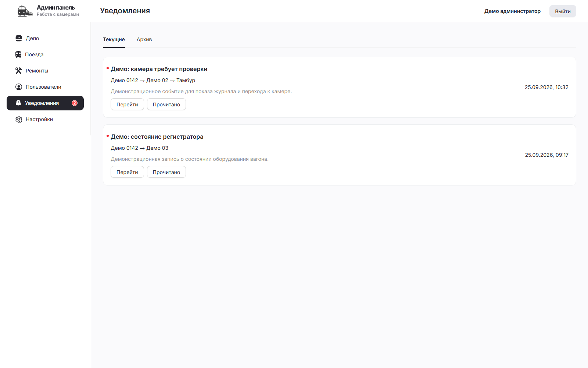This screenshot has height=368, width=588.
Task: Click the Ремонты tools icon
Action: click(x=19, y=71)
